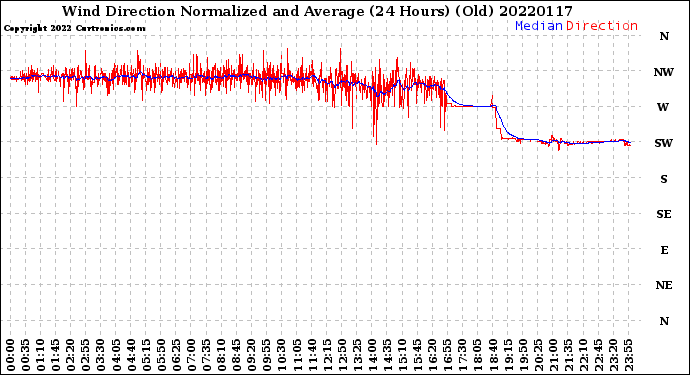Viewport: 690px width, 375px height.
Task: Click the NW direction axis label
Action: [x=664, y=72]
